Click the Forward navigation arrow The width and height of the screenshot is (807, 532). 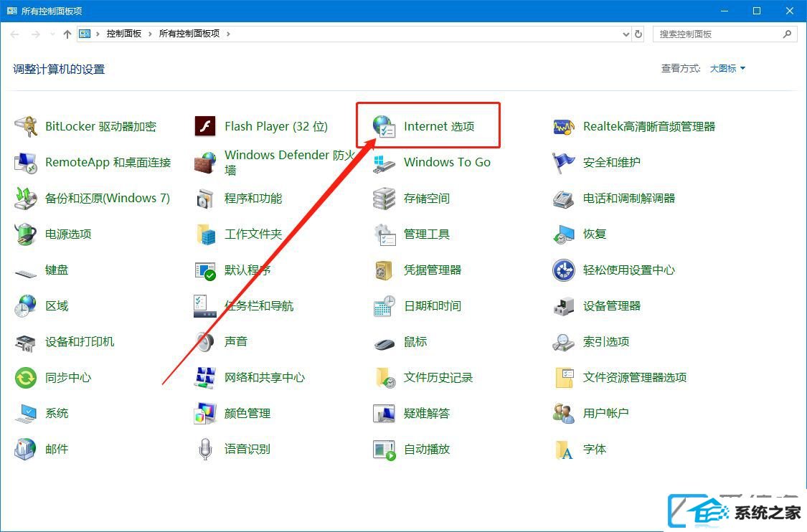click(x=36, y=34)
